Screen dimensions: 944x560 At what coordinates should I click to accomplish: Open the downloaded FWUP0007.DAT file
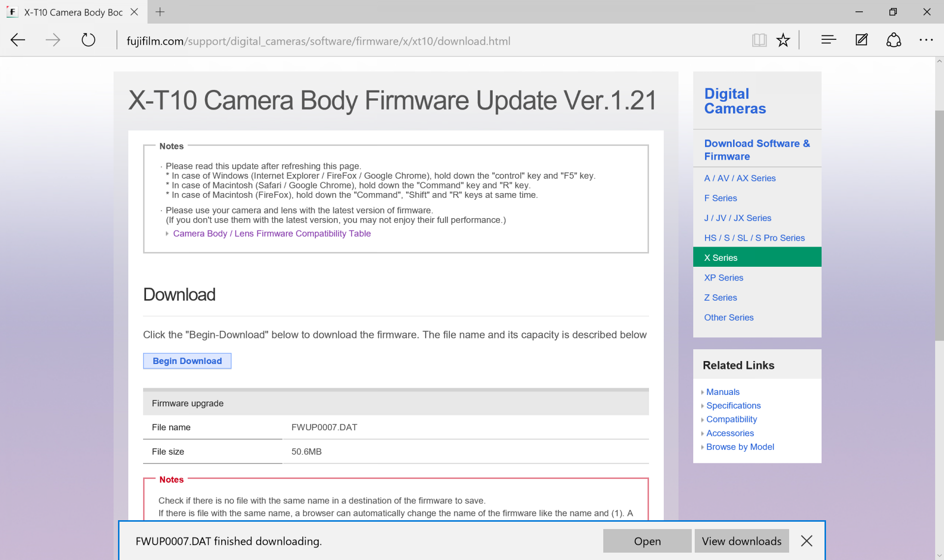[647, 541]
